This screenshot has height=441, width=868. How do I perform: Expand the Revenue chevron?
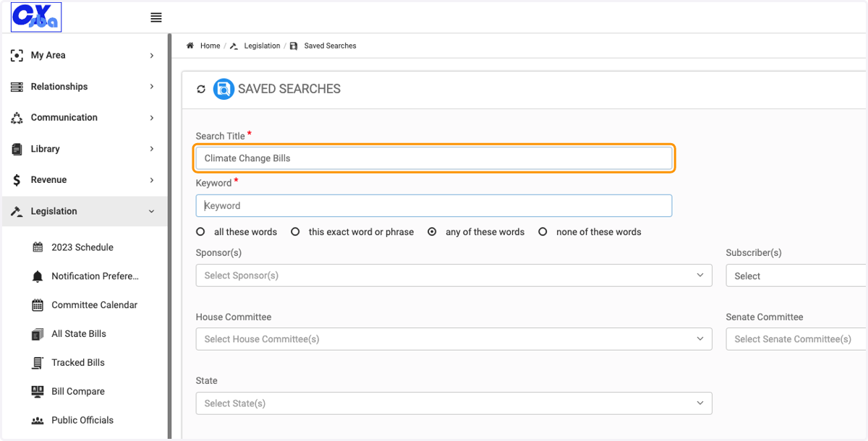point(152,180)
